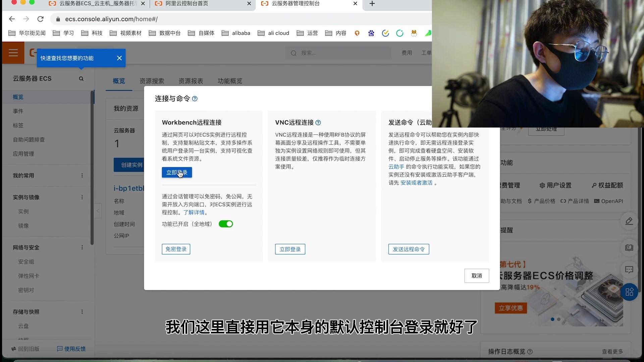Expand 我的常用 options menu dots
644x362 pixels.
click(x=82, y=176)
